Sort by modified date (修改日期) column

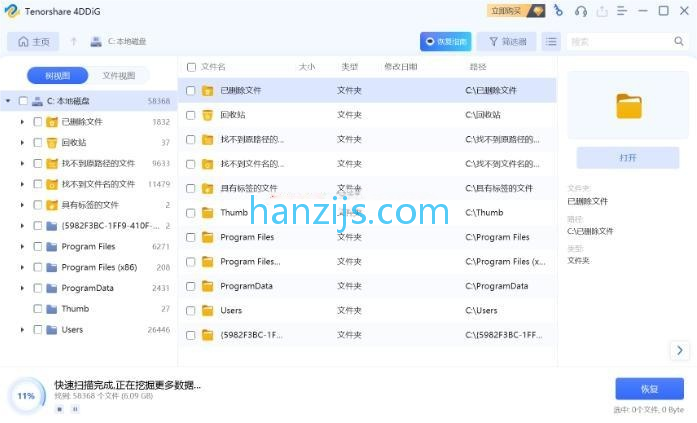coord(401,67)
